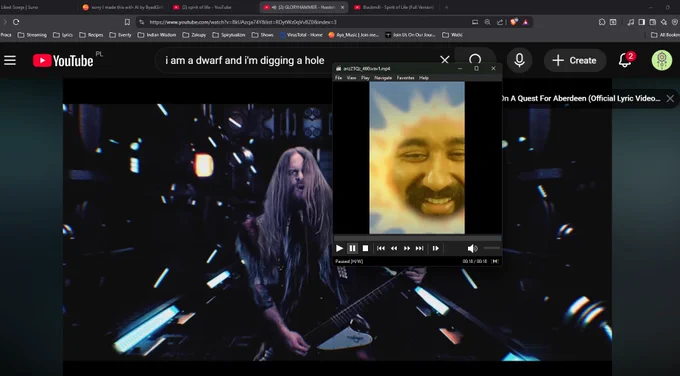Open All Bookmarks folder

click(665, 35)
